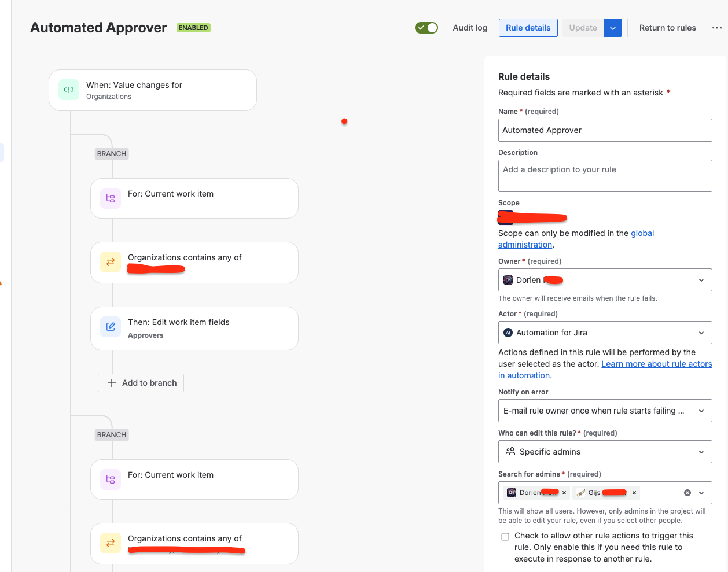Click into the Description text area

pyautogui.click(x=605, y=176)
